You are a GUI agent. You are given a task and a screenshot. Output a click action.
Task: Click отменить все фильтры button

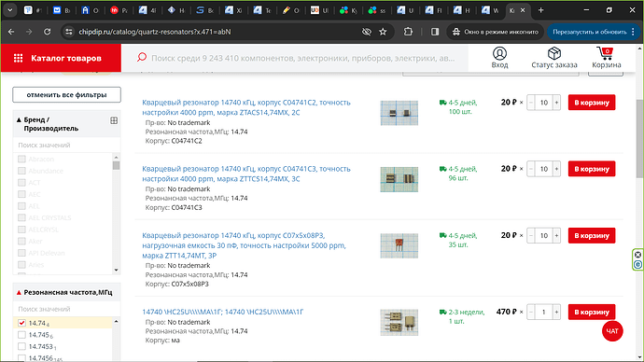(66, 94)
